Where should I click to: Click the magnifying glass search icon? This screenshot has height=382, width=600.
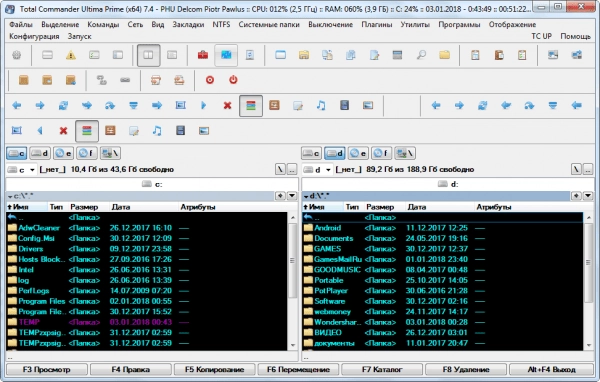click(x=421, y=55)
